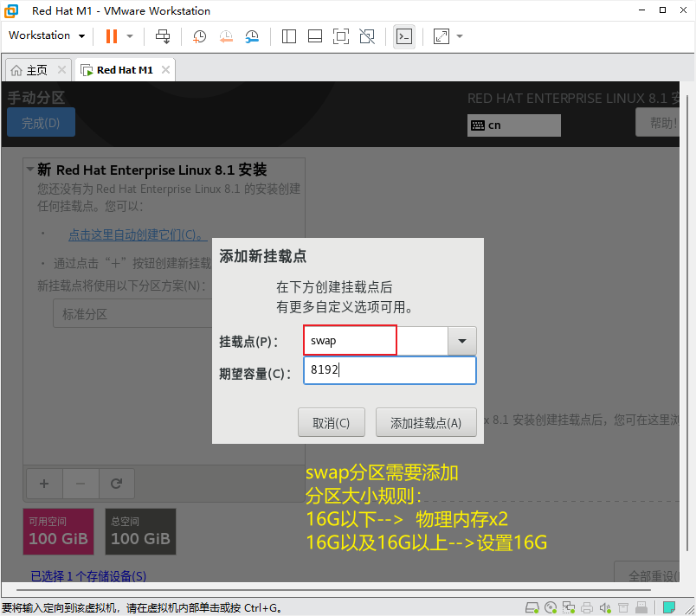Click the printer status bar icon
Screen dimensions: 696x616
click(587, 607)
